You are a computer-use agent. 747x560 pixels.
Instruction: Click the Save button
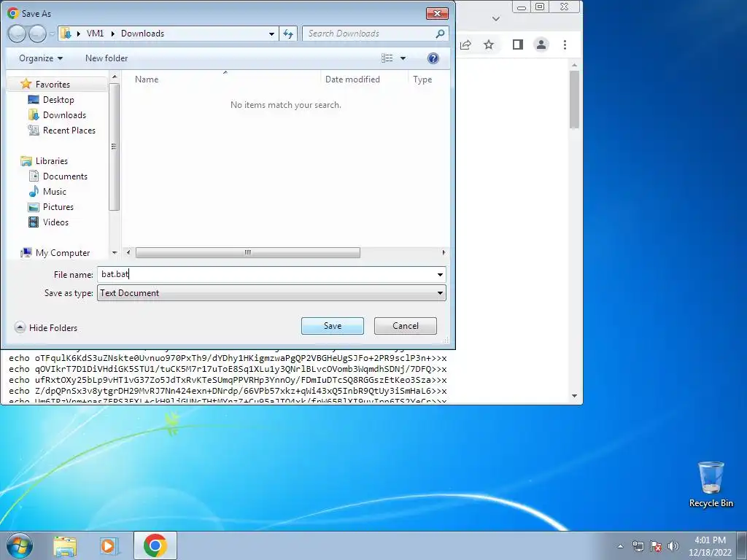333,326
